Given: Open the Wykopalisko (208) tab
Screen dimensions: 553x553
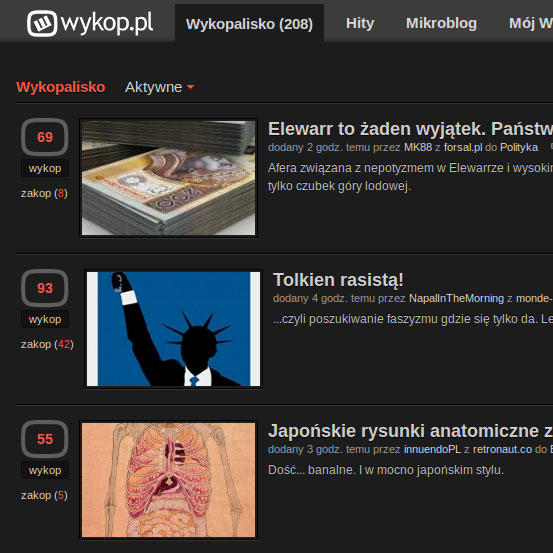Looking at the screenshot, I should coord(249,23).
